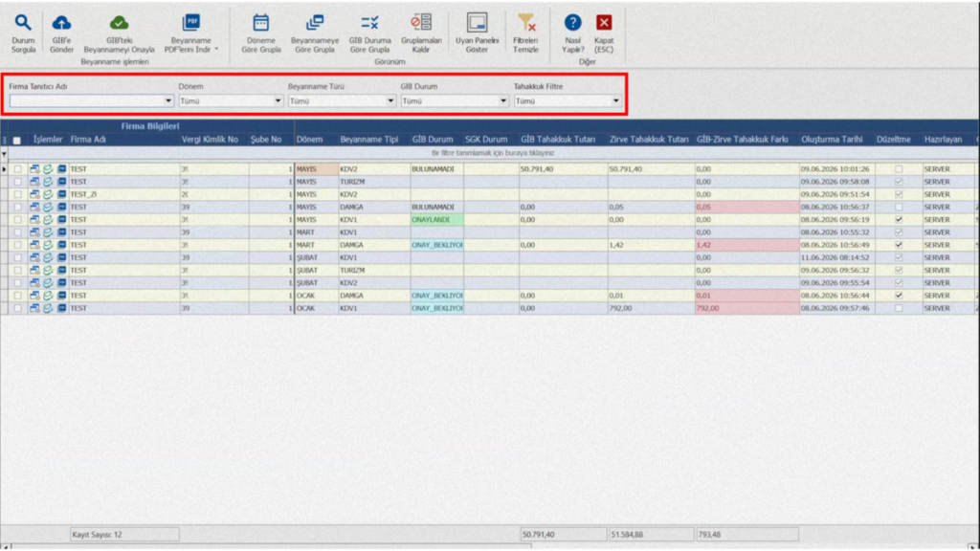Check the row checkbox for TEST_ZI
The image size is (980, 551).
pos(17,194)
